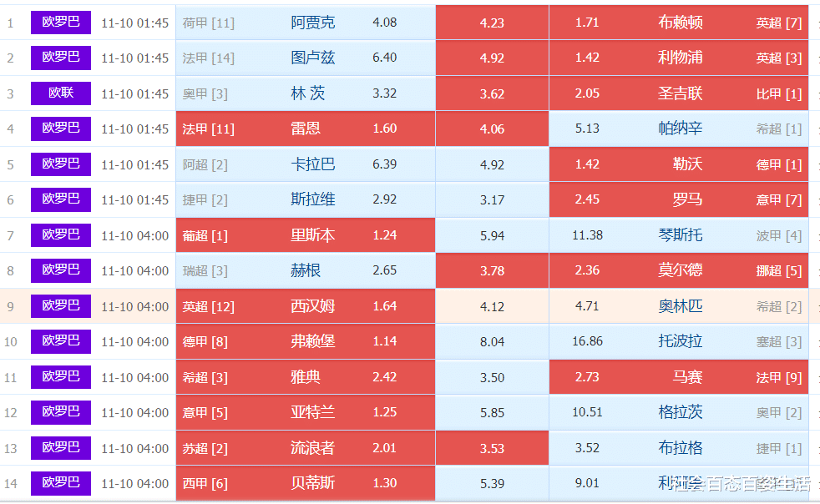Select away odds 16.86 for 托波拉
This screenshot has height=504, width=820.
click(587, 341)
